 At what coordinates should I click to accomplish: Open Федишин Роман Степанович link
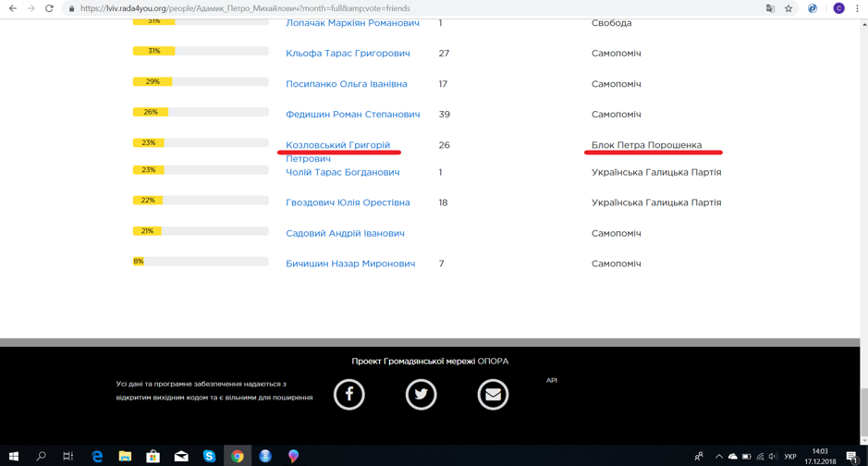(x=352, y=114)
